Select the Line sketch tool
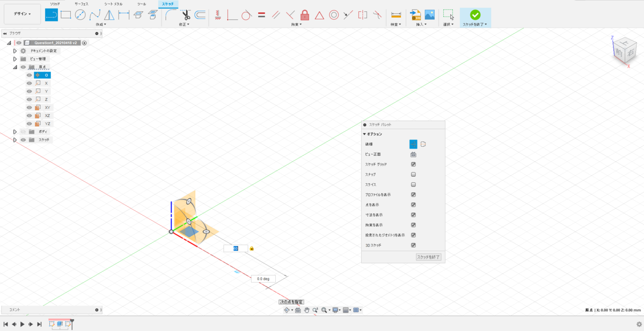The height and width of the screenshot is (331, 644). coord(52,15)
